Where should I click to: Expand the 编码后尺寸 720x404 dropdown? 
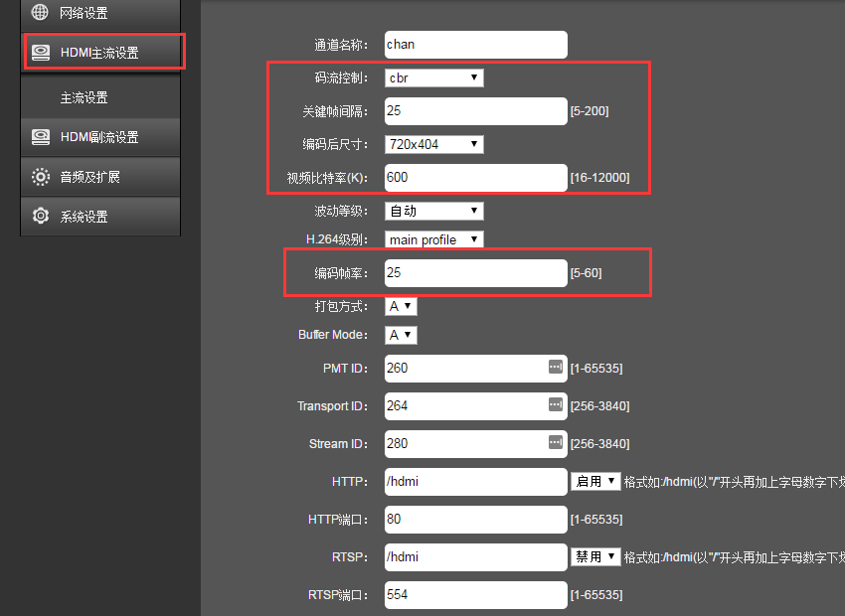[433, 144]
